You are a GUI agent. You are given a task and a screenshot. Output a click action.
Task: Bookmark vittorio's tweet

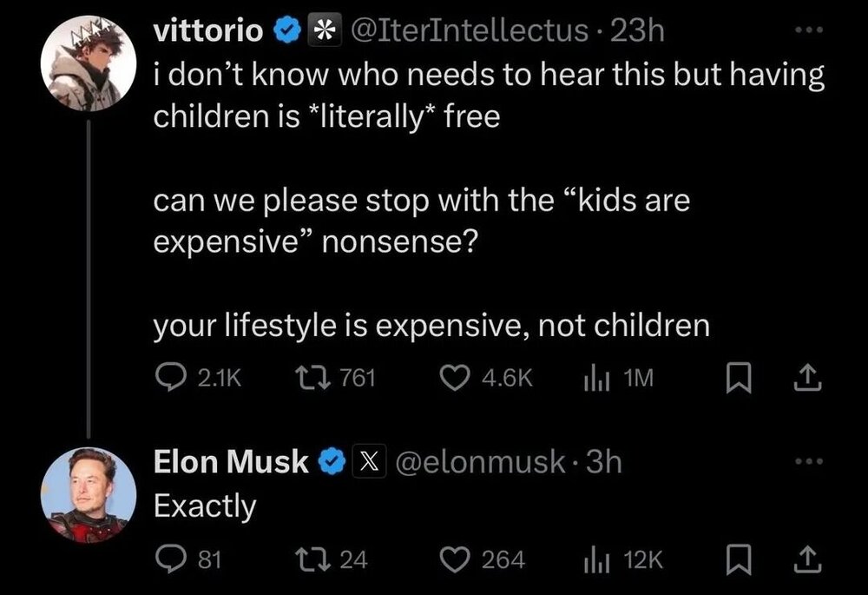735,378
